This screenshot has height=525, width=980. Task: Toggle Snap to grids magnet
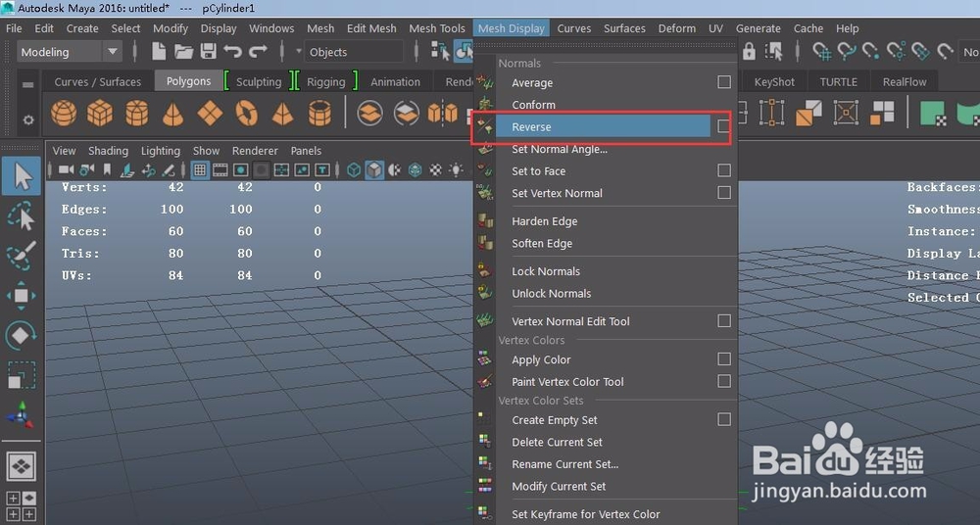822,51
